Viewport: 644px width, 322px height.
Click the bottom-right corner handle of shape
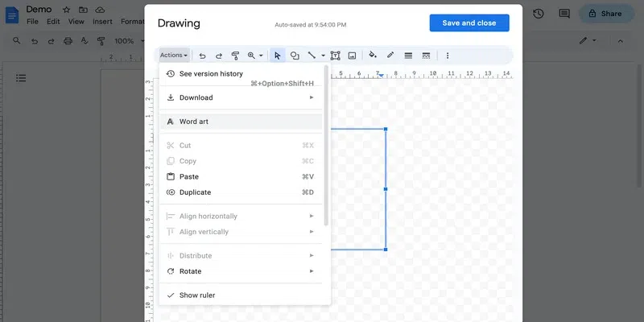(x=386, y=250)
